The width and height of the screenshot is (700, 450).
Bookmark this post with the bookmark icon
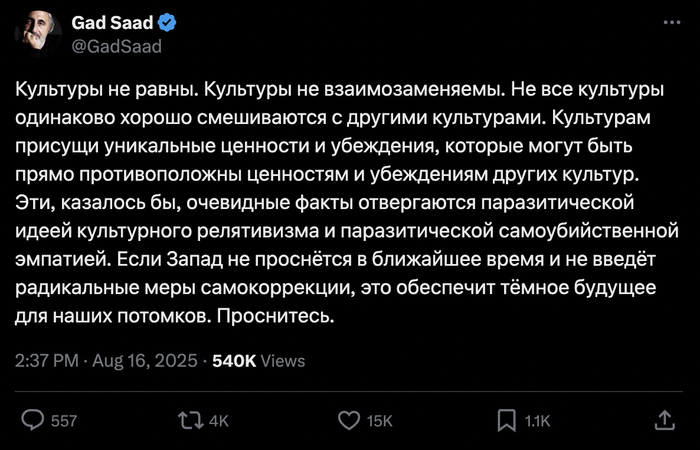[507, 420]
